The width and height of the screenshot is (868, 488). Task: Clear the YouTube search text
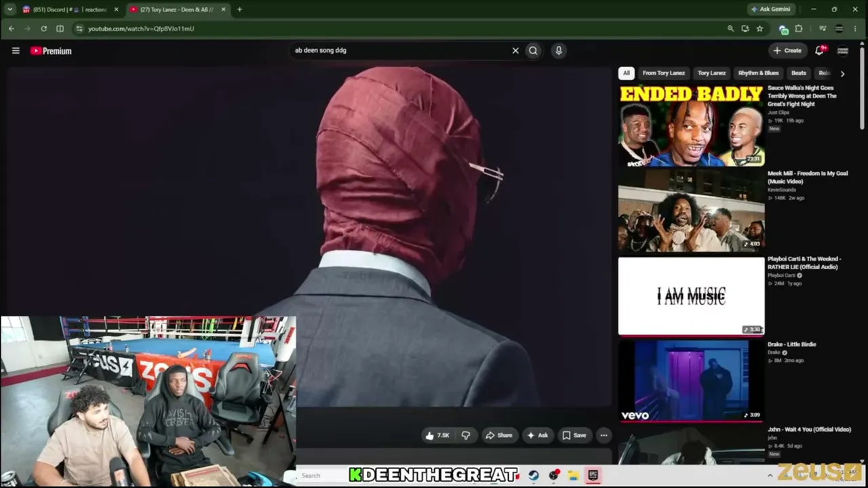click(x=515, y=50)
